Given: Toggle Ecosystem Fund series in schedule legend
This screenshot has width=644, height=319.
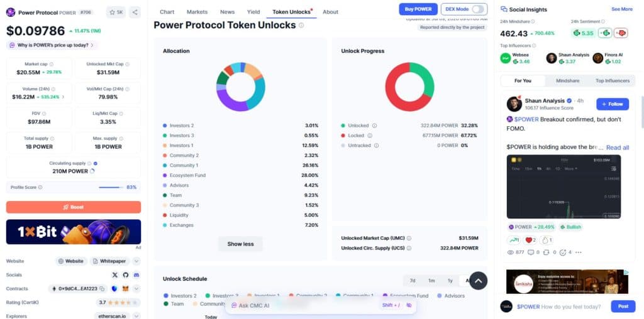Looking at the screenshot, I should point(406,296).
